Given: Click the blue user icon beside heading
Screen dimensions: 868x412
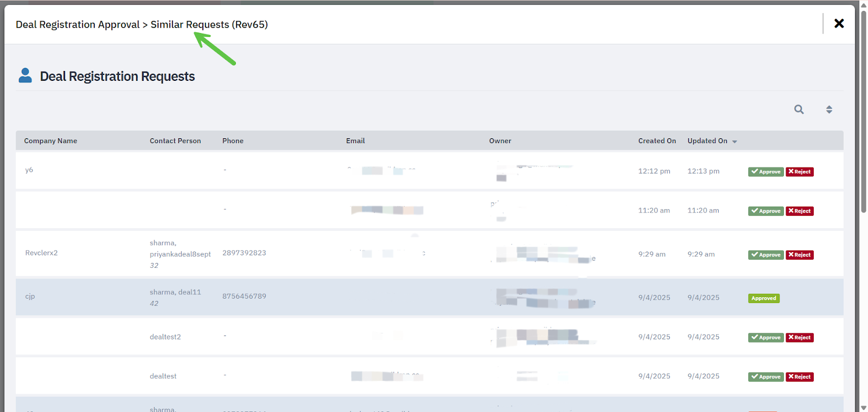Looking at the screenshot, I should (x=25, y=75).
